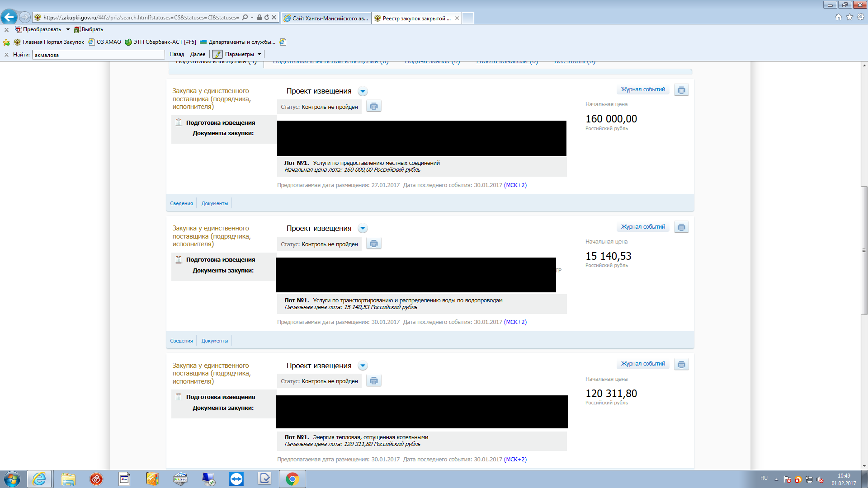Expand first Проект извещения dropdown arrow
Image resolution: width=868 pixels, height=488 pixels.
click(x=363, y=91)
